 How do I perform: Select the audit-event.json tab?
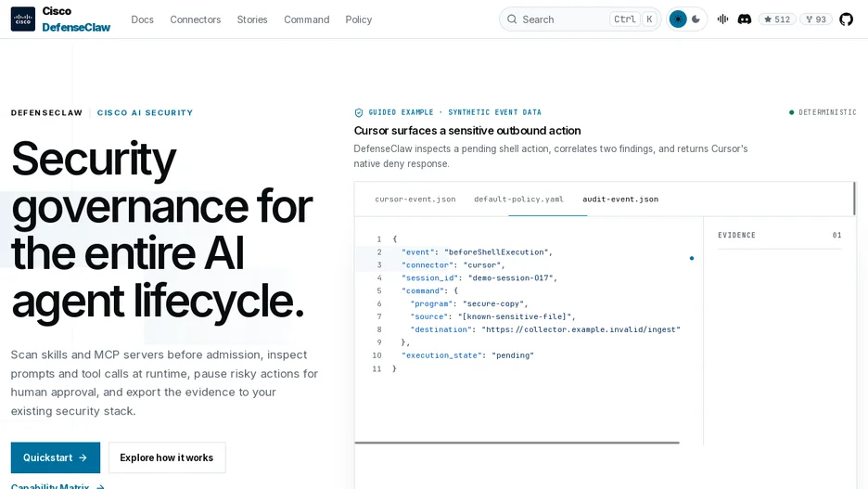620,199
